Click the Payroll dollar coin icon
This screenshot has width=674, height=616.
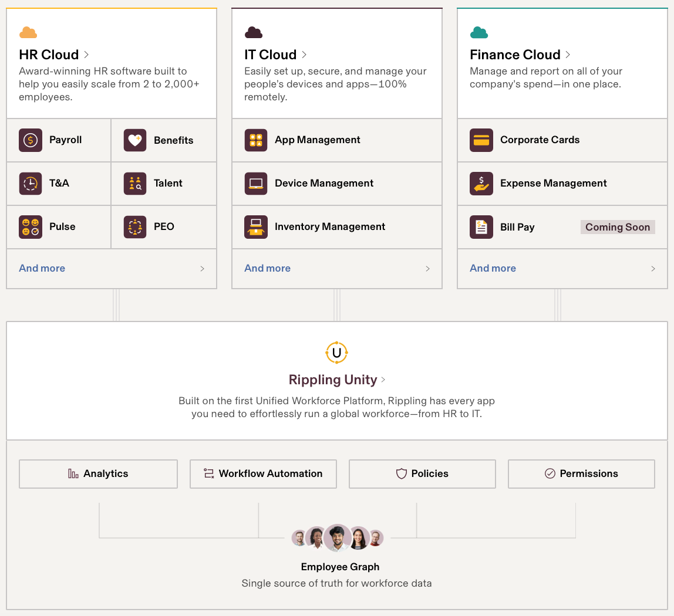click(31, 140)
